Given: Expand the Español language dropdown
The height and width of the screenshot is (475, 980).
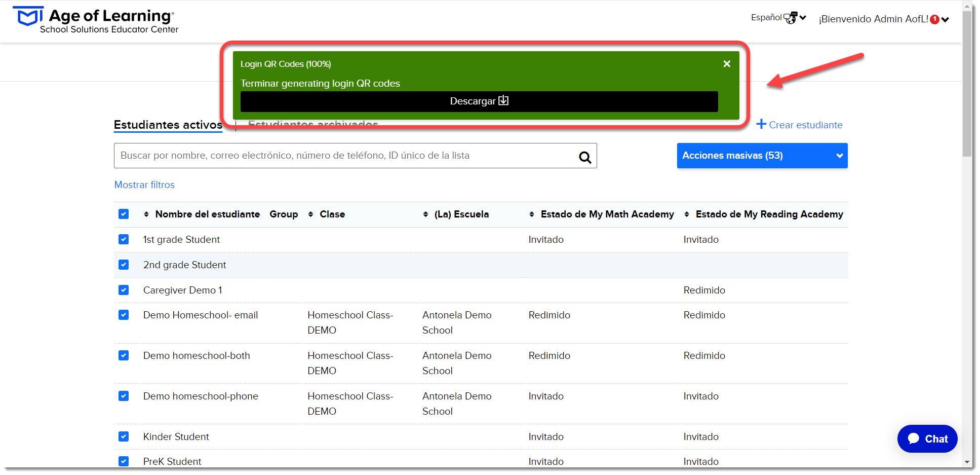Looking at the screenshot, I should pos(778,18).
